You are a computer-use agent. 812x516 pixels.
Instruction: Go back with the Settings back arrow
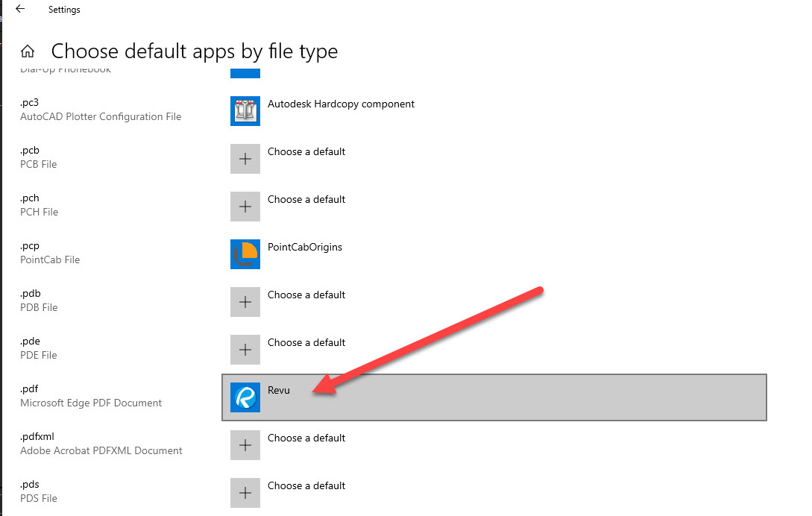[x=20, y=9]
